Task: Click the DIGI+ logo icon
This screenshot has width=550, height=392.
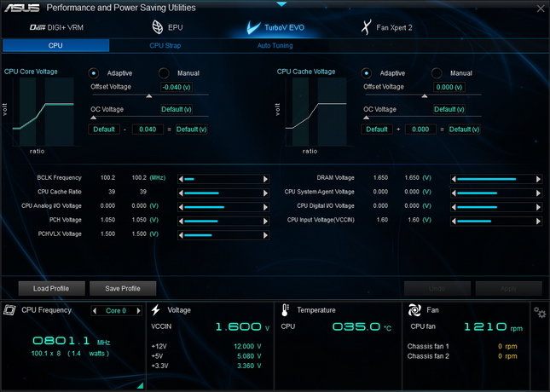Action: [38, 27]
